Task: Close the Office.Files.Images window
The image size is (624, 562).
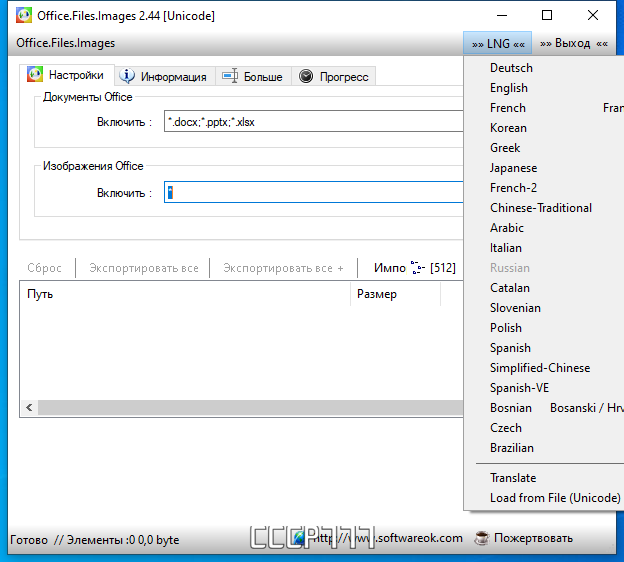Action: [x=593, y=16]
